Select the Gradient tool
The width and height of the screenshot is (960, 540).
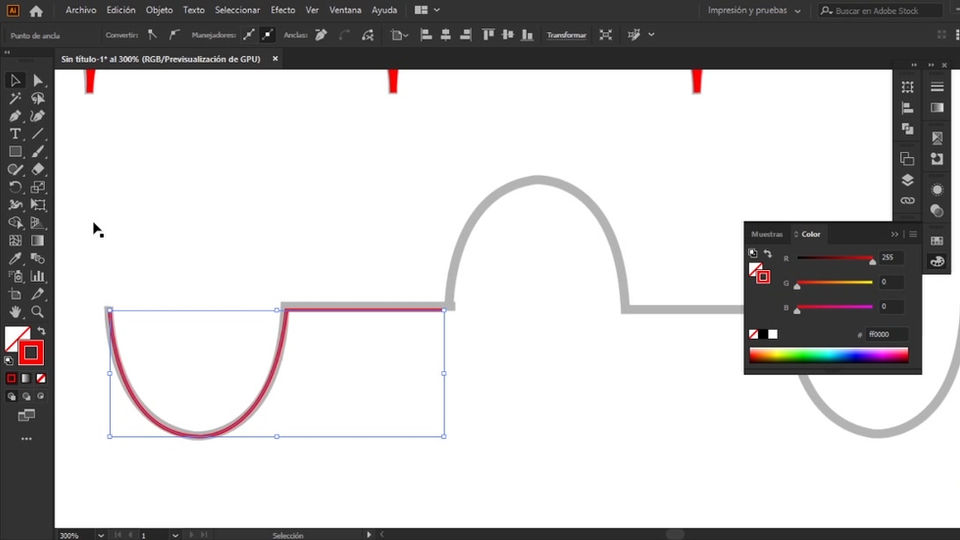click(38, 241)
